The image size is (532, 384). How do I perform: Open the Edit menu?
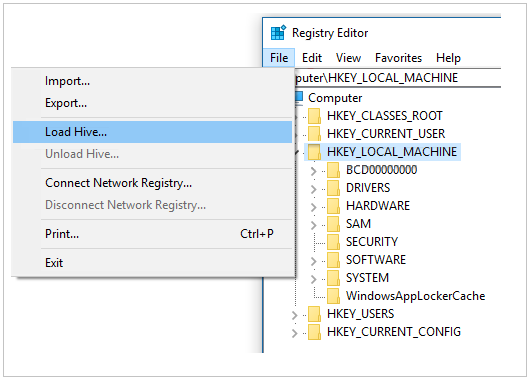[312, 58]
